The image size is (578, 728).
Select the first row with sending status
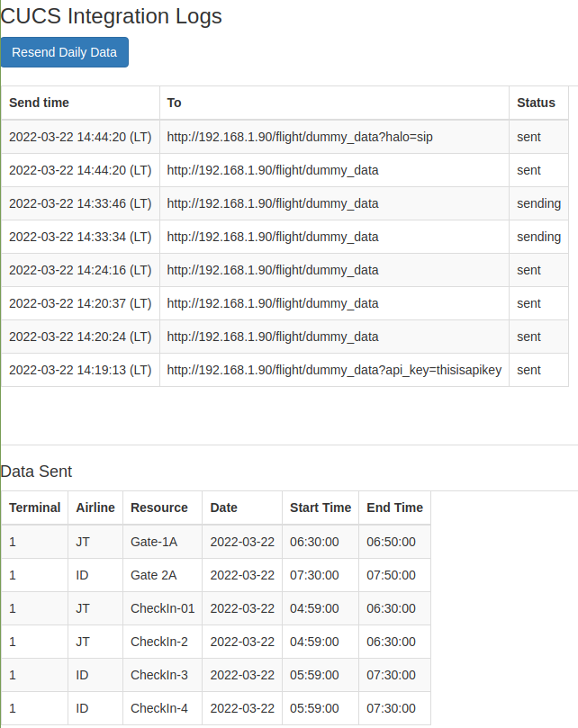point(270,203)
